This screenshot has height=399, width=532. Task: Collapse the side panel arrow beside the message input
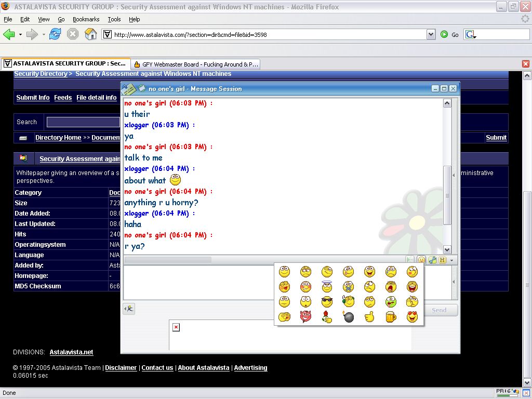pos(454,282)
